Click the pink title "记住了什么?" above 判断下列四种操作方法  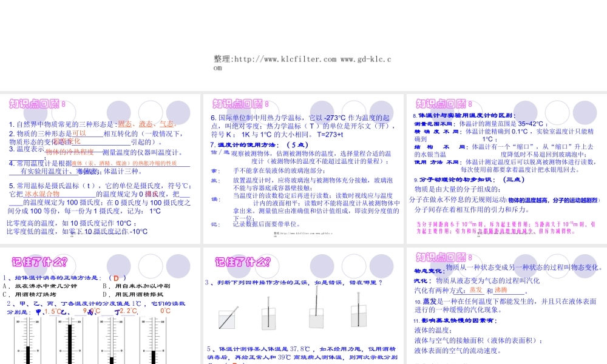point(243,262)
